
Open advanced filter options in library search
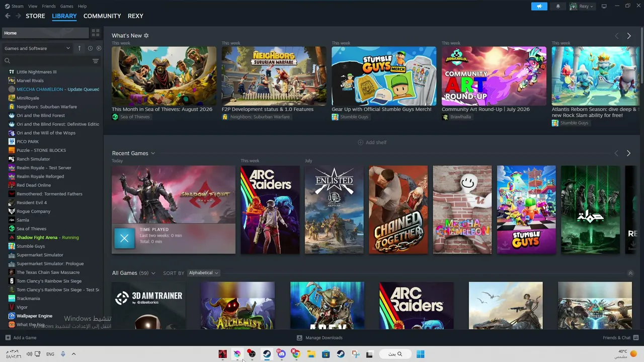[96, 61]
